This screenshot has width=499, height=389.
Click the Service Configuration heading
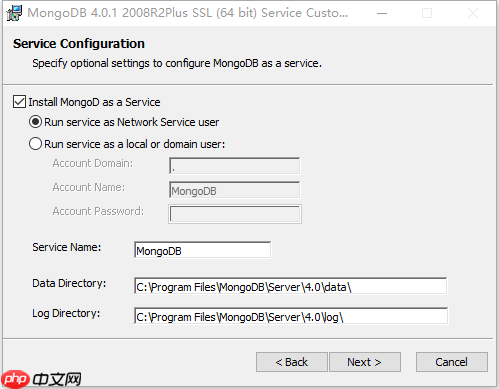[x=79, y=44]
